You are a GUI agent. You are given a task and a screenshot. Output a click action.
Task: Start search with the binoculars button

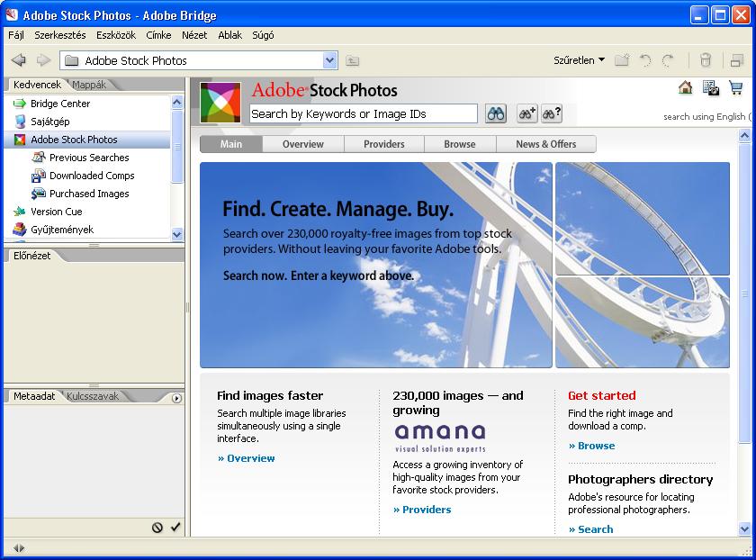496,113
